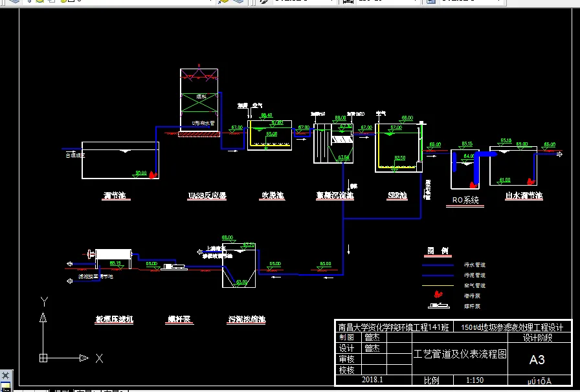This screenshot has width=580, height=392.
Task: Click the 61.00 elevation mark in 出水调节池
Action: pos(505,180)
